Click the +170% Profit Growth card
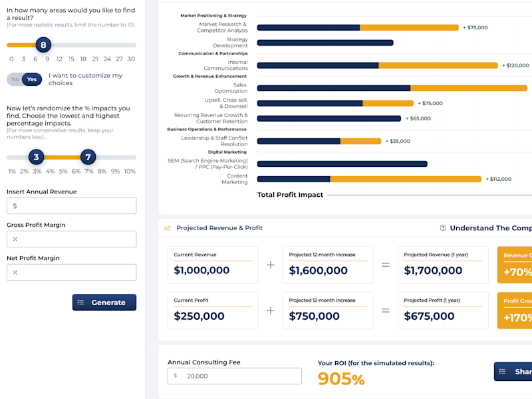532x399 pixels. coord(515,311)
